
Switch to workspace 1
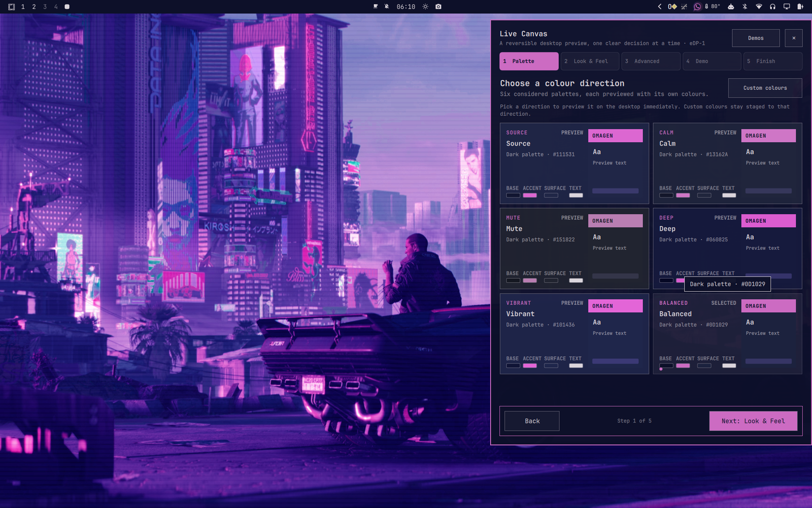(x=23, y=7)
